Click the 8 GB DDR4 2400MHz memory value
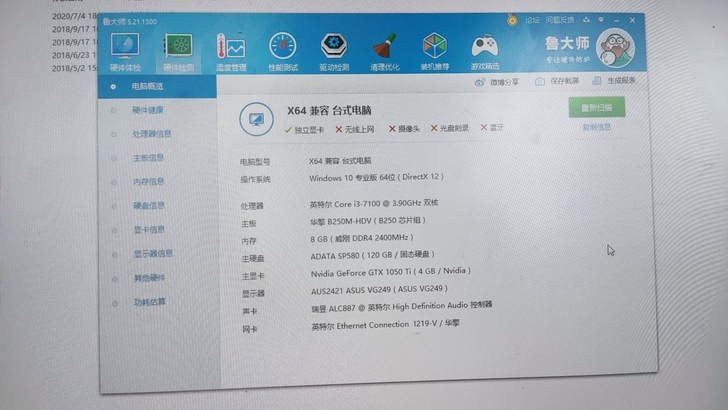Image resolution: width=728 pixels, height=410 pixels. (362, 238)
